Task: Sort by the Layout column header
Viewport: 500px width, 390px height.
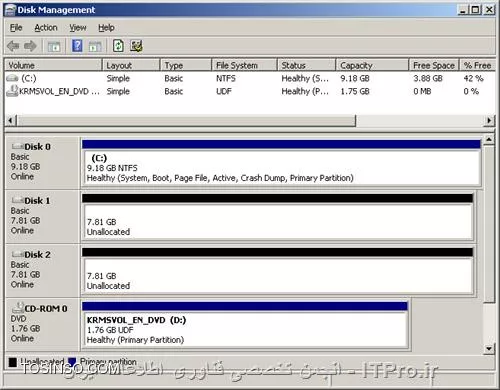Action: coord(131,65)
